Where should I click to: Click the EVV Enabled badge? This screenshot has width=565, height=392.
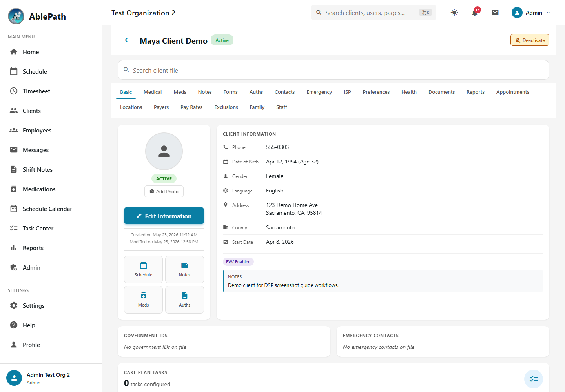(238, 262)
